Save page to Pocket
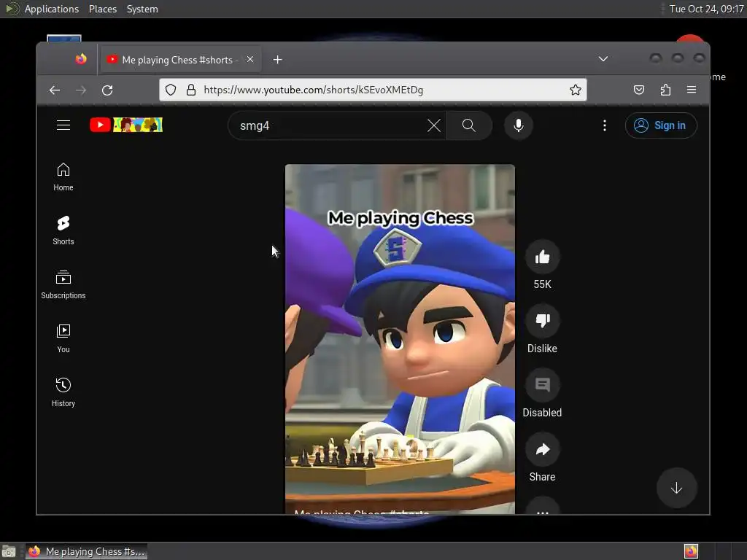 639,90
